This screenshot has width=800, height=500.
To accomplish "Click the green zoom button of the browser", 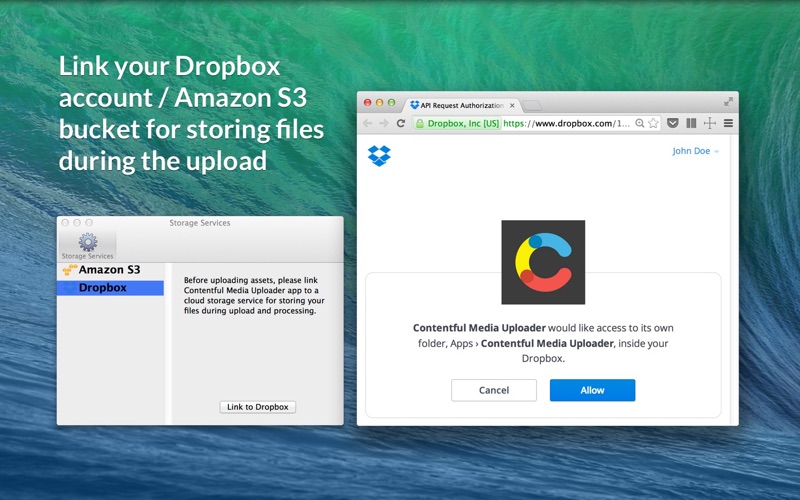I will (391, 103).
